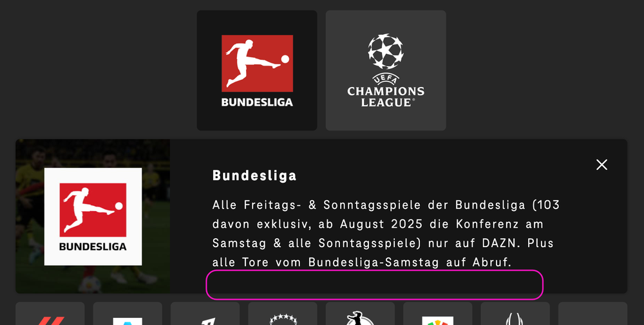The width and height of the screenshot is (644, 325).
Task: Open the tile with the player silhouette logo
Action: tap(360, 313)
